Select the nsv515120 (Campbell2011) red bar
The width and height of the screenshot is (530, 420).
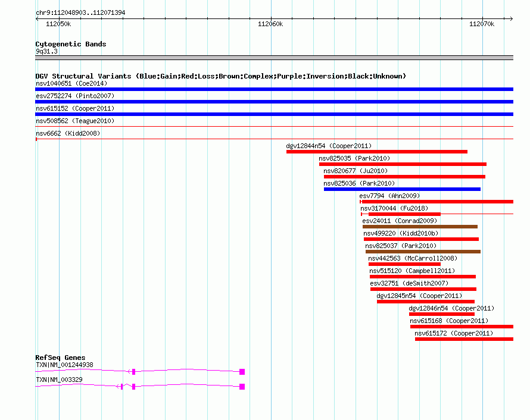tap(423, 277)
